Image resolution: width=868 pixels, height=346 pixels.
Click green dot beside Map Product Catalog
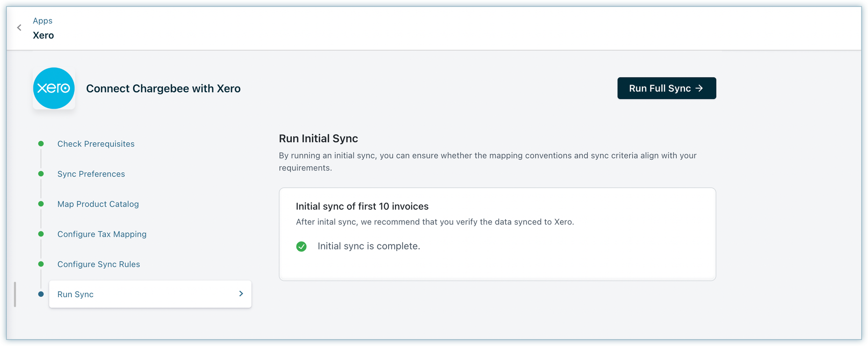(41, 204)
